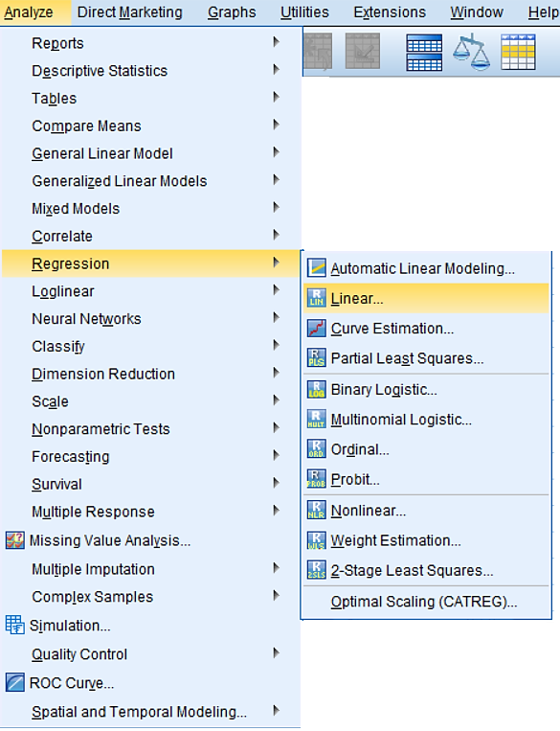Expand the Descriptive Statistics submenu arrow
Image resolution: width=560 pixels, height=731 pixels.
pos(276,70)
